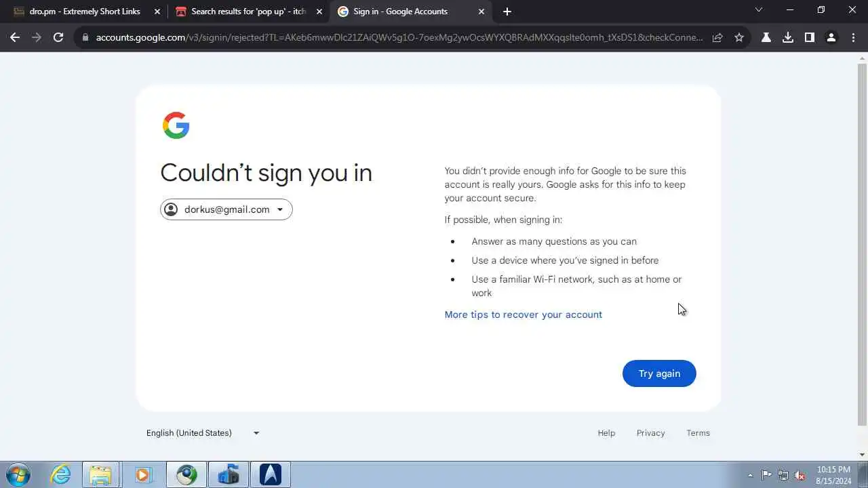This screenshot has height=488, width=868.
Task: Expand the dorkus@gmail.com account selector
Action: pyautogui.click(x=226, y=209)
